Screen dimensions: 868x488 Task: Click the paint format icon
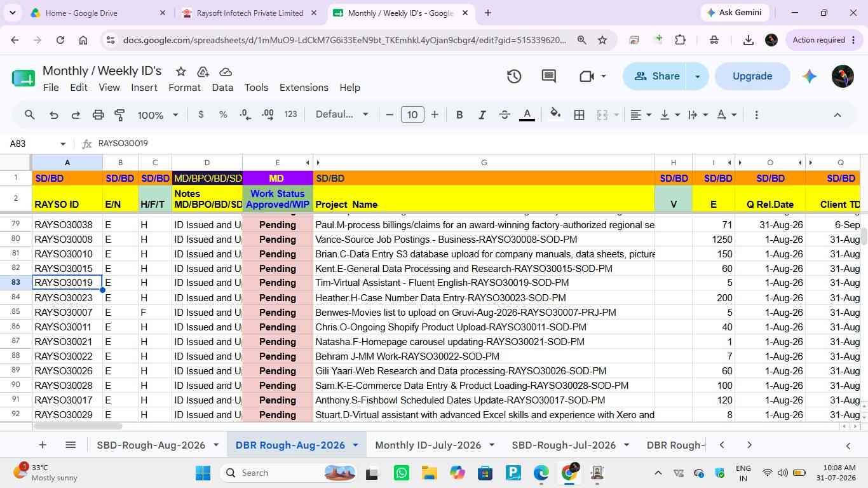point(119,115)
